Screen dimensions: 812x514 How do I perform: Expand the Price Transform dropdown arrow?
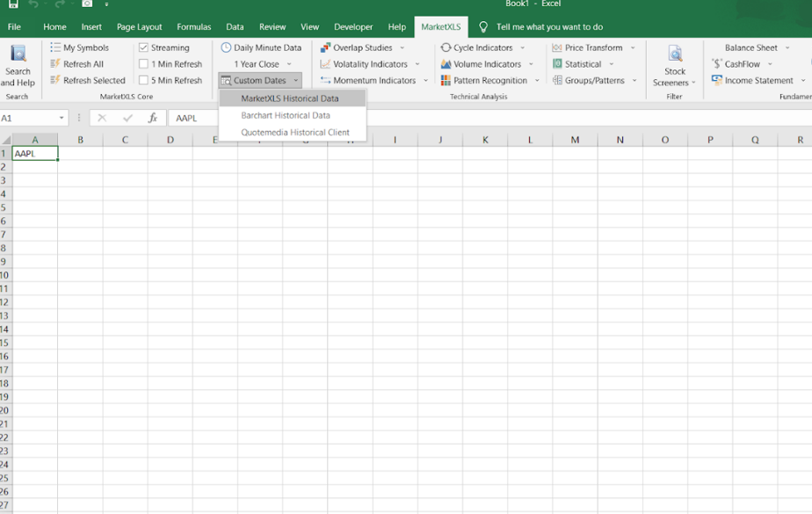pyautogui.click(x=633, y=47)
